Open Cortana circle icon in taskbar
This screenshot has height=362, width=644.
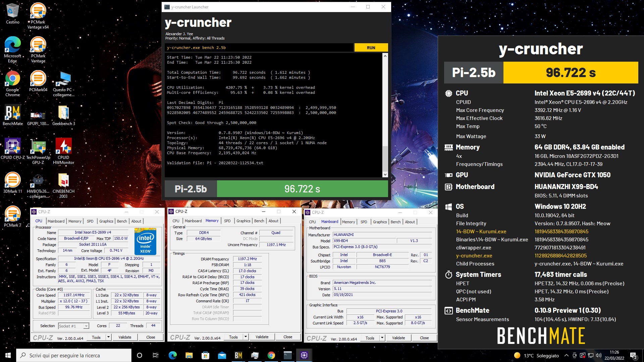[140, 355]
